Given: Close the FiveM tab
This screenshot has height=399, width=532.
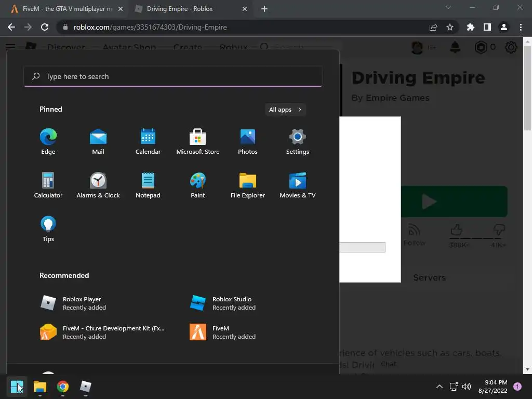Looking at the screenshot, I should (121, 9).
